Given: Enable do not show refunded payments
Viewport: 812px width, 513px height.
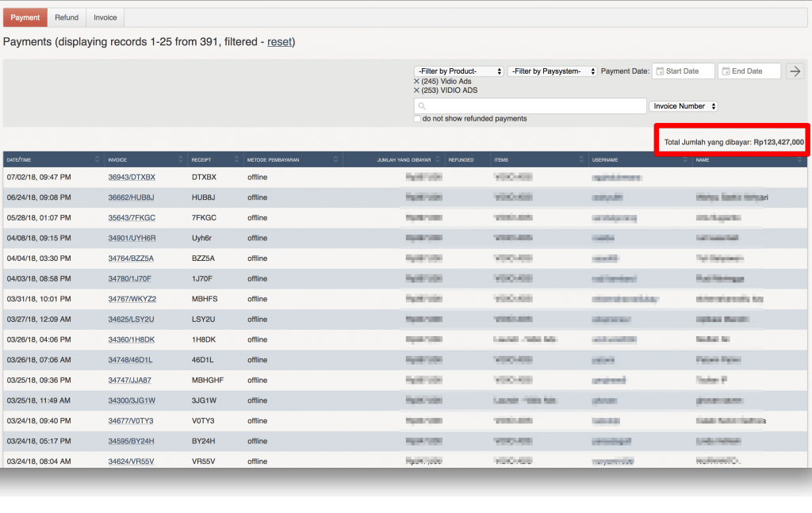Looking at the screenshot, I should [417, 119].
